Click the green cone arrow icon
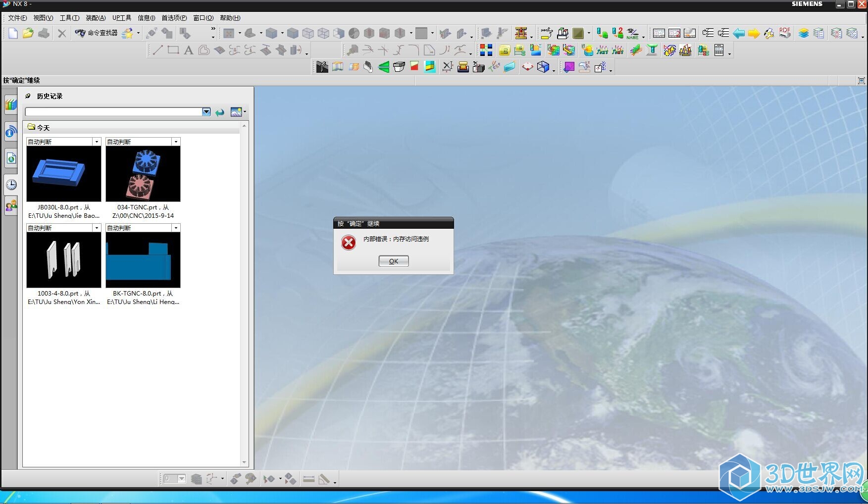The image size is (868, 504). (384, 67)
